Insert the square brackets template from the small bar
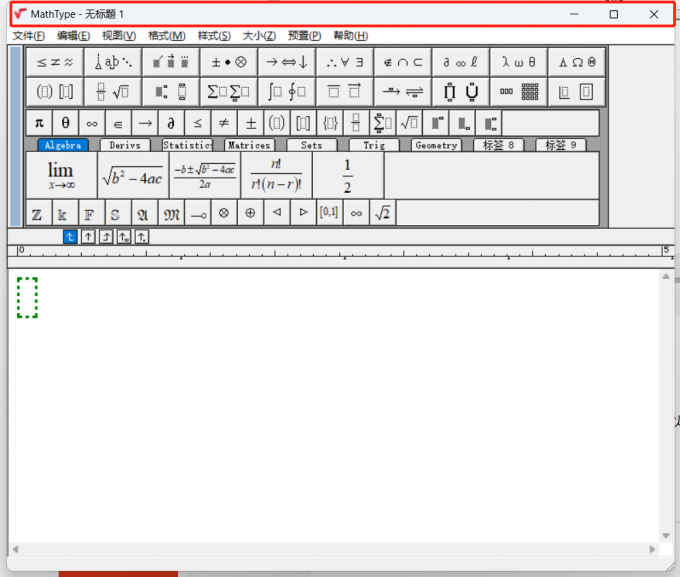Viewport: 680px width, 577px height. tap(304, 123)
